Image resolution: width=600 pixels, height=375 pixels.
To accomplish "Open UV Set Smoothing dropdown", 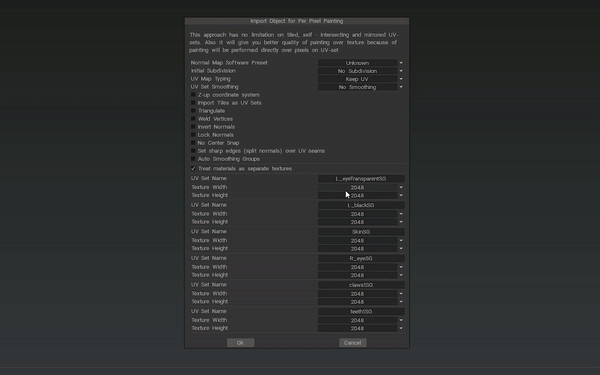I will [x=361, y=87].
